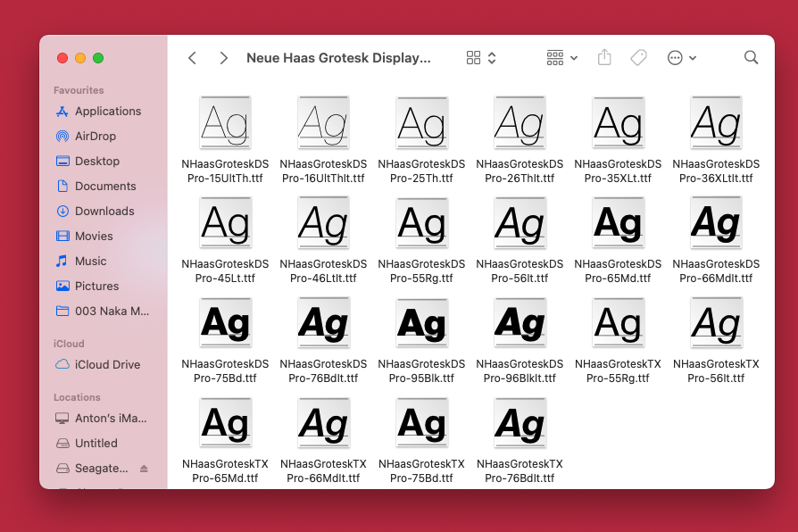Select the NHaasGroteskDSPro-26ThIt.ttf font icon
798x532 pixels.
click(x=520, y=122)
